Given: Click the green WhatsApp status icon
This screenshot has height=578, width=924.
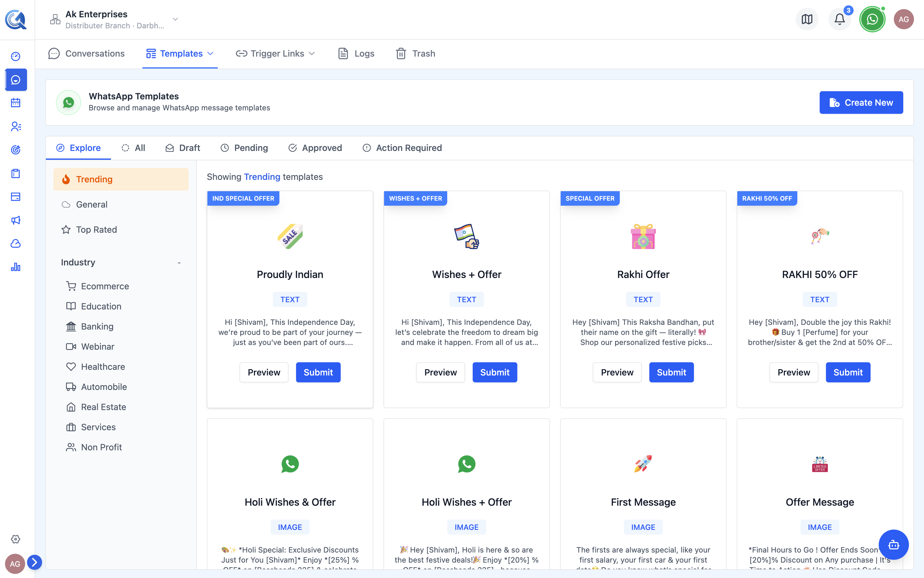Looking at the screenshot, I should click(872, 19).
